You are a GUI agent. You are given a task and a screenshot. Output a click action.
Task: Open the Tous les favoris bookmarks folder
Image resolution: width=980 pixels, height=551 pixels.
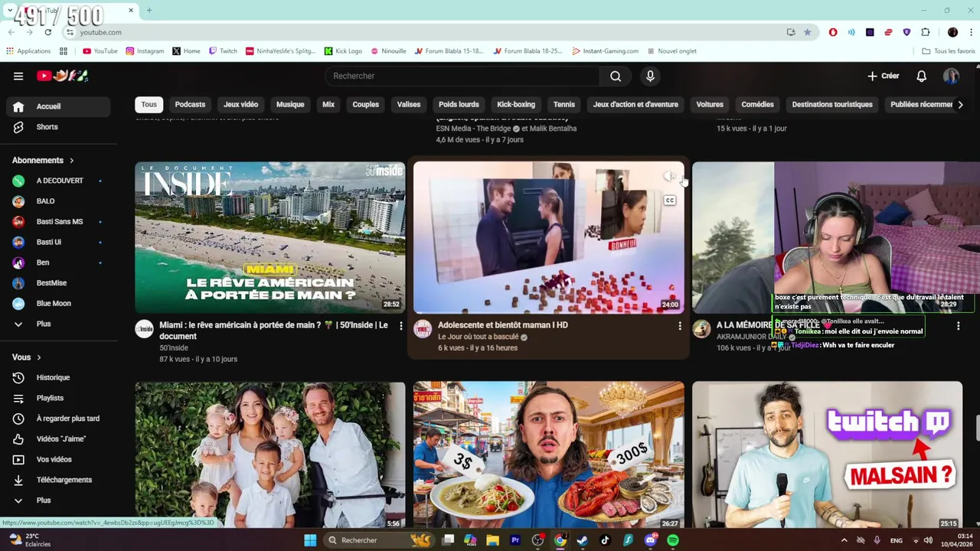pos(949,51)
